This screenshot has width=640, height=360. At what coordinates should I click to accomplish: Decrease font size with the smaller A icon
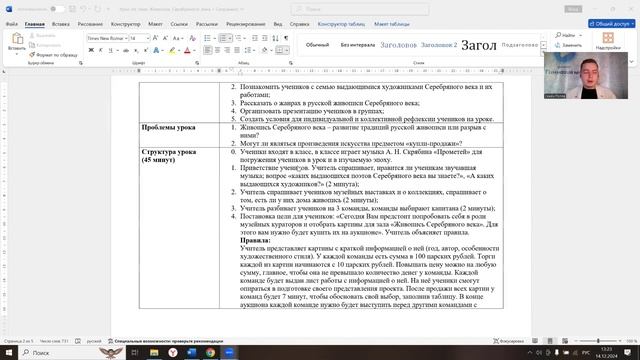(165, 38)
